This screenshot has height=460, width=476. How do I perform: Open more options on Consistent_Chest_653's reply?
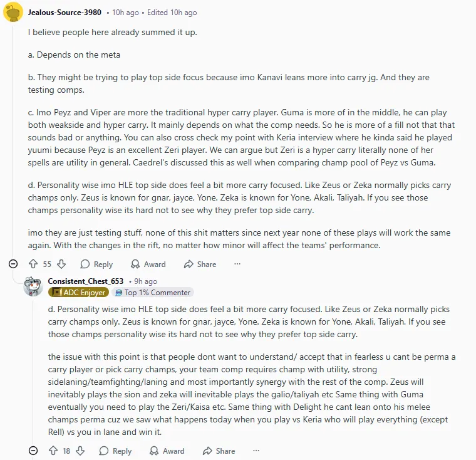256,451
